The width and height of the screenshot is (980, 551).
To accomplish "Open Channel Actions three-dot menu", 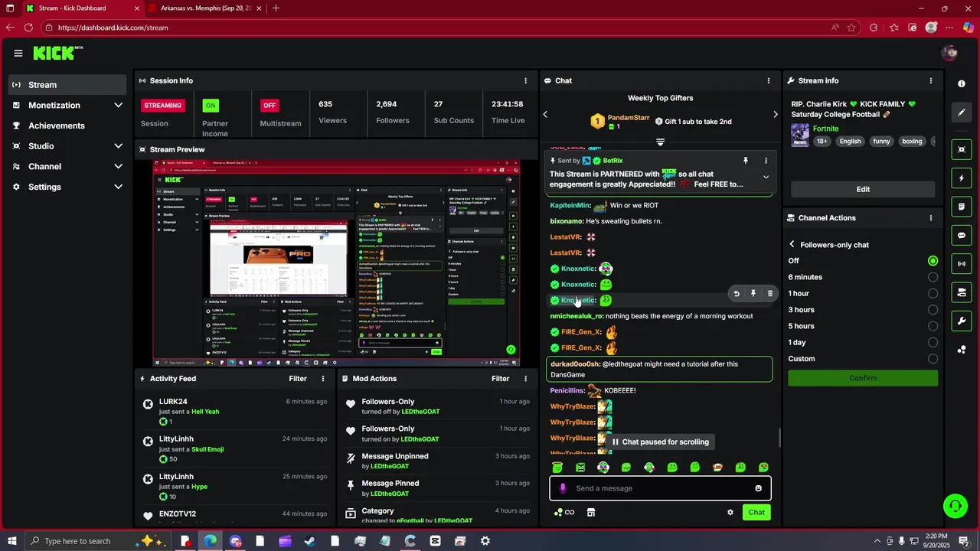I will tap(931, 218).
